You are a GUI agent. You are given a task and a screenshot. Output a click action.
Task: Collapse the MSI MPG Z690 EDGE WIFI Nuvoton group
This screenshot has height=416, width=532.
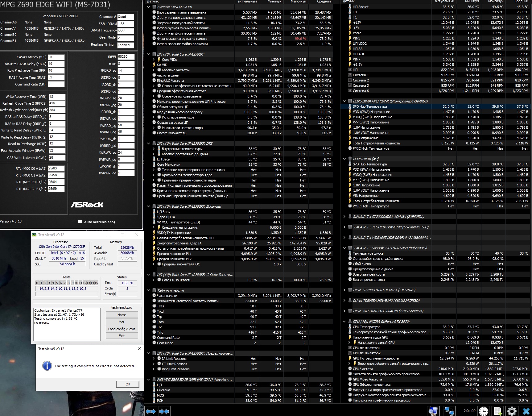click(x=148, y=380)
